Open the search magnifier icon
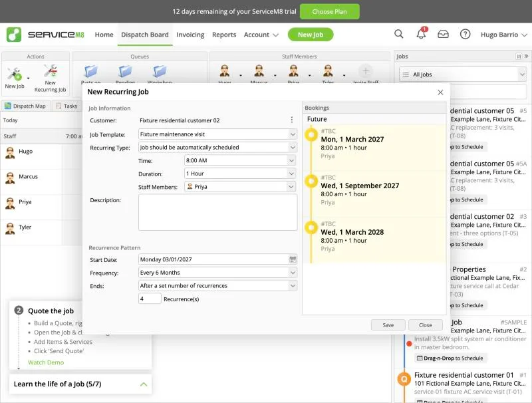532x403 pixels. (398, 34)
